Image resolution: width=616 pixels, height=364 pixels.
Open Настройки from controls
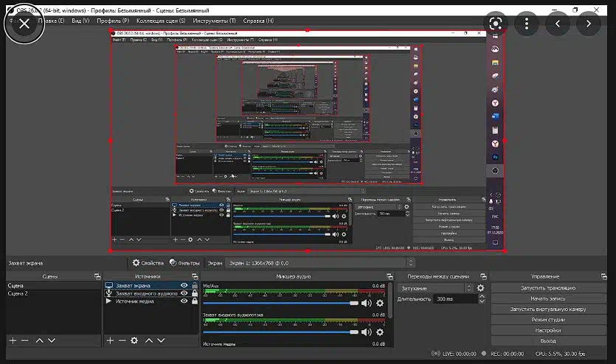click(548, 330)
